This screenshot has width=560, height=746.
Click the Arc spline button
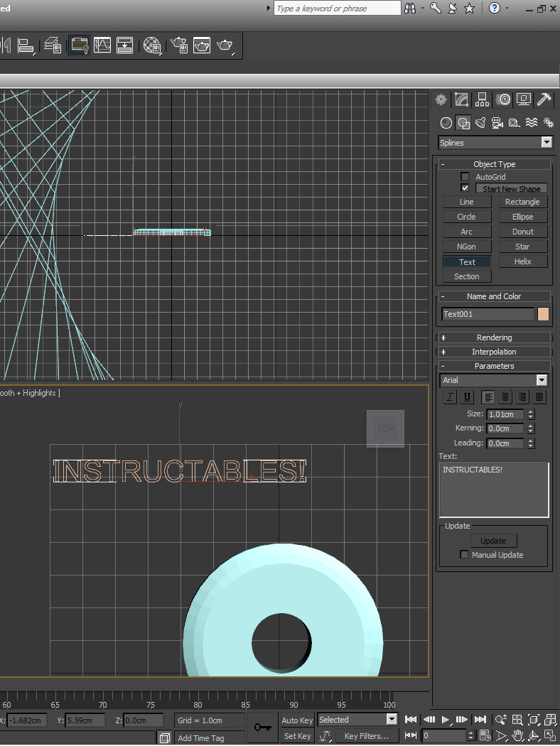(x=467, y=232)
